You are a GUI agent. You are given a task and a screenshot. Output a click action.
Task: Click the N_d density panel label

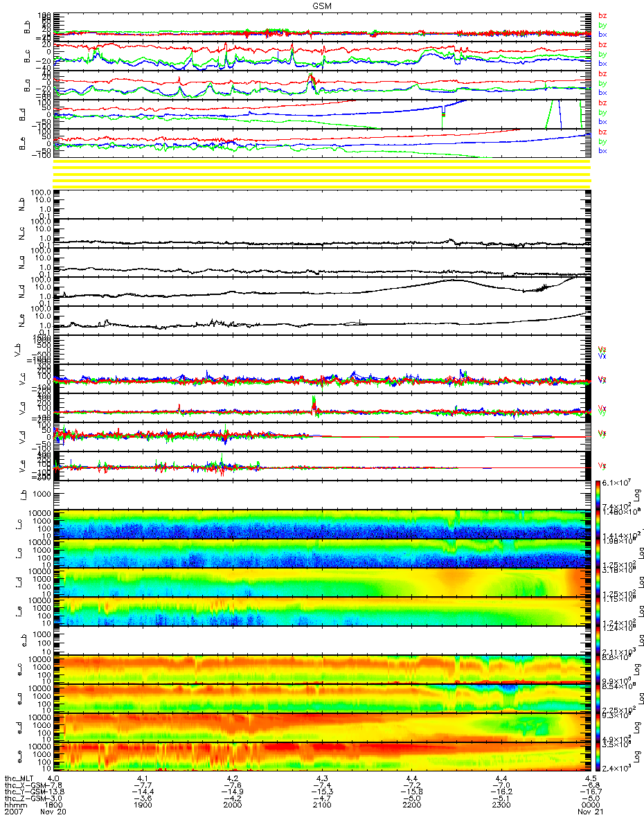tap(23, 292)
